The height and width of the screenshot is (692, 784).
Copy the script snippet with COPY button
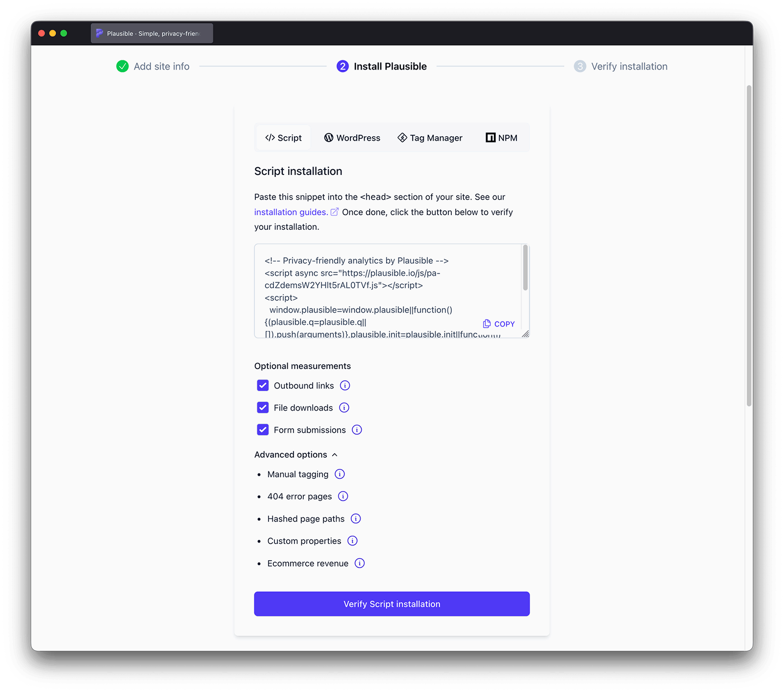click(x=499, y=324)
